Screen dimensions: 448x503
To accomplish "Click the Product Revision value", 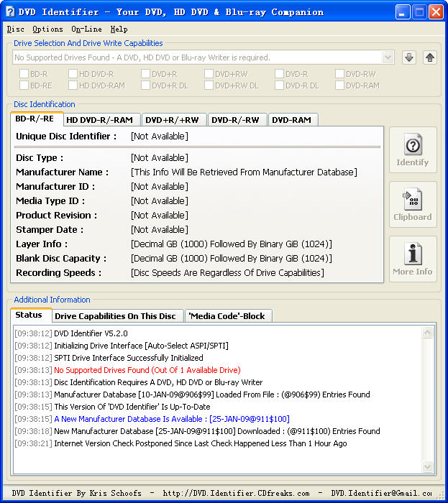I will click(160, 216).
